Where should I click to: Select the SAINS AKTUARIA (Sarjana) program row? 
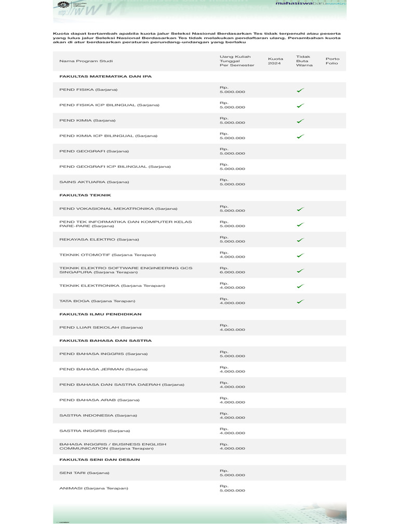(x=95, y=182)
